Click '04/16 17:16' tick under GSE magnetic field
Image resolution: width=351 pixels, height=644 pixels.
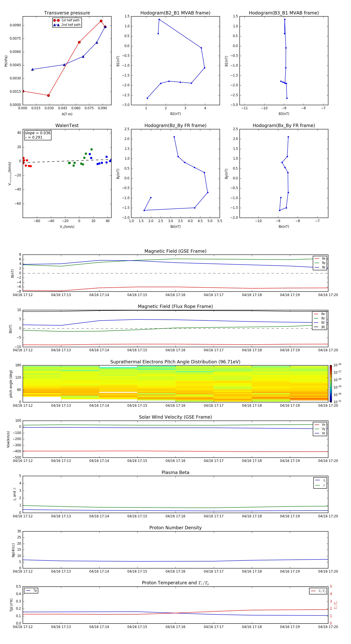(x=175, y=295)
